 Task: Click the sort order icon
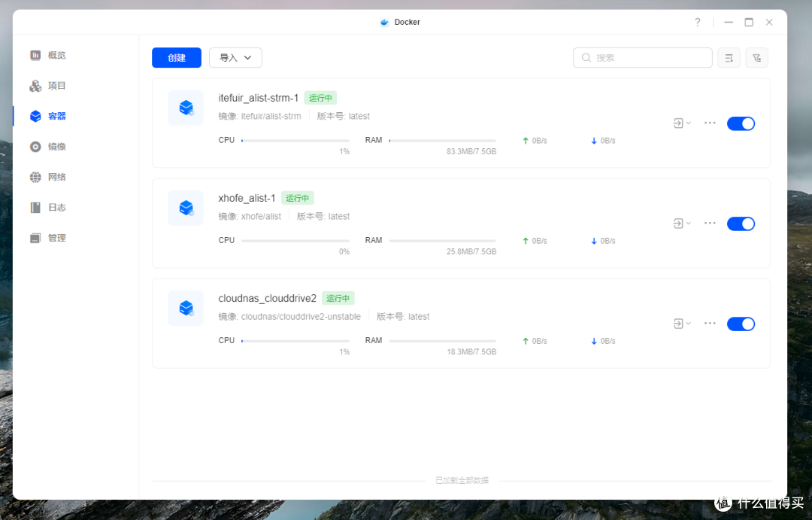point(729,57)
